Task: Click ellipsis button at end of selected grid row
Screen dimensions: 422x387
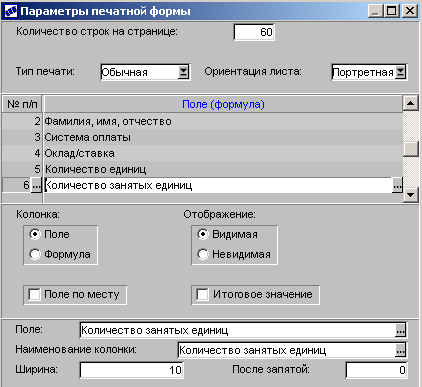Action: [397, 185]
